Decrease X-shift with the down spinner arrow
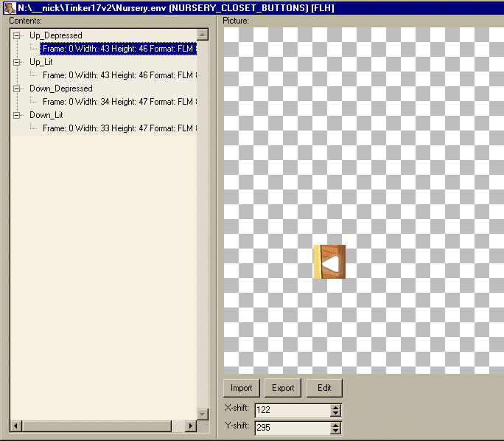The width and height of the screenshot is (504, 441). [x=336, y=414]
